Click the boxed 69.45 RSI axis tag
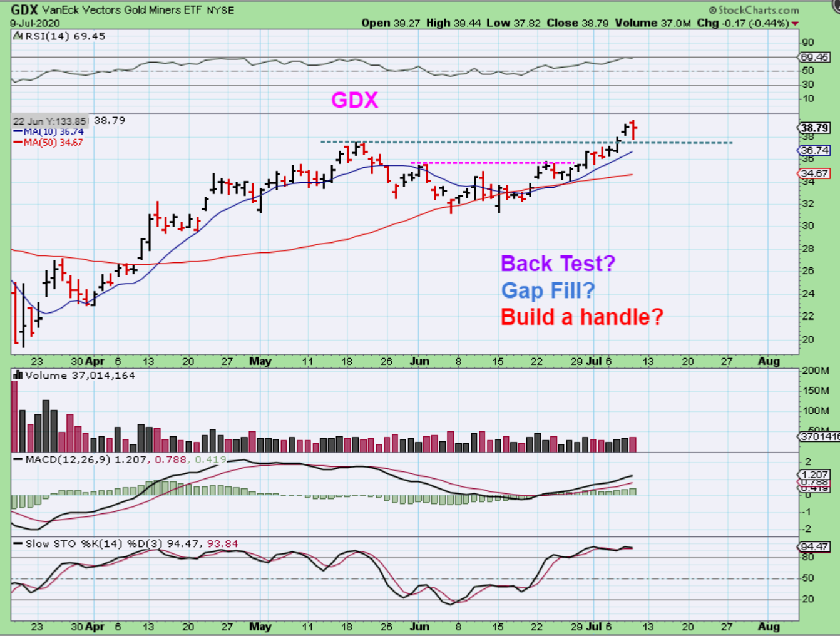 (815, 57)
